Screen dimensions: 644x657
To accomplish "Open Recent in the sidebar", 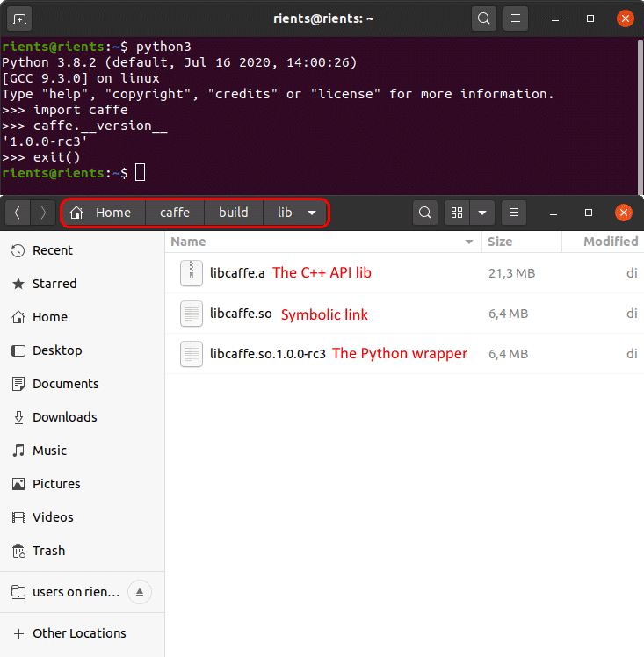I will (82, 250).
